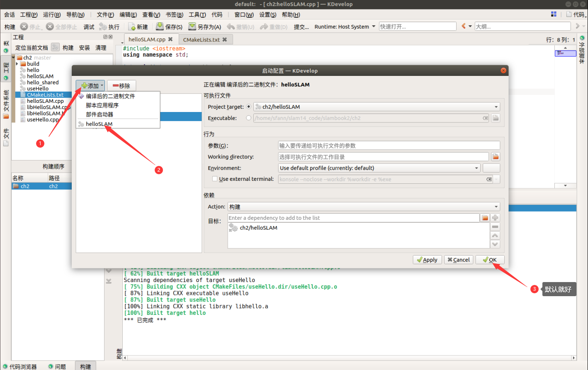Click the Cancel button
This screenshot has width=588, height=370.
click(459, 260)
